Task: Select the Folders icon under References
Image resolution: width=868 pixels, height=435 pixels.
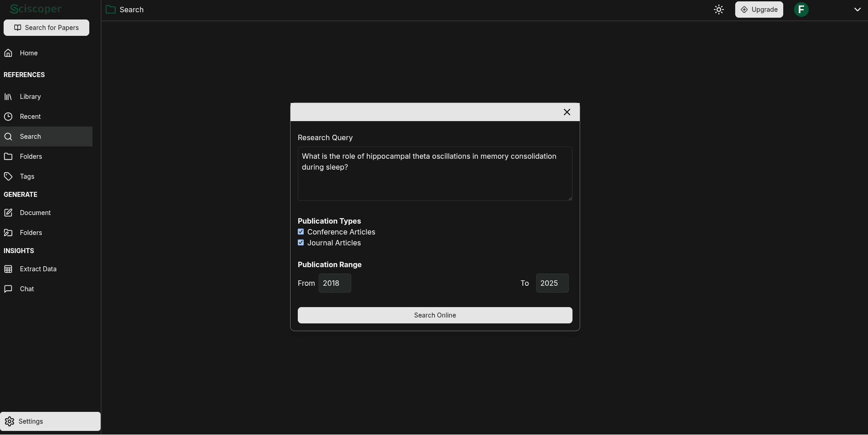Action: tap(9, 156)
